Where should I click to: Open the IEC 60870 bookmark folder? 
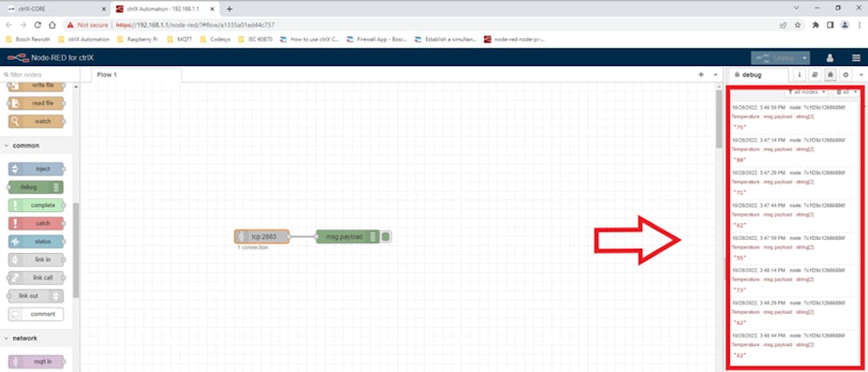point(255,39)
